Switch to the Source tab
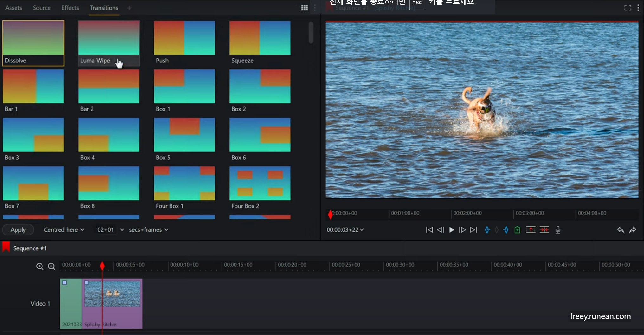Image resolution: width=644 pixels, height=335 pixels. (x=42, y=8)
